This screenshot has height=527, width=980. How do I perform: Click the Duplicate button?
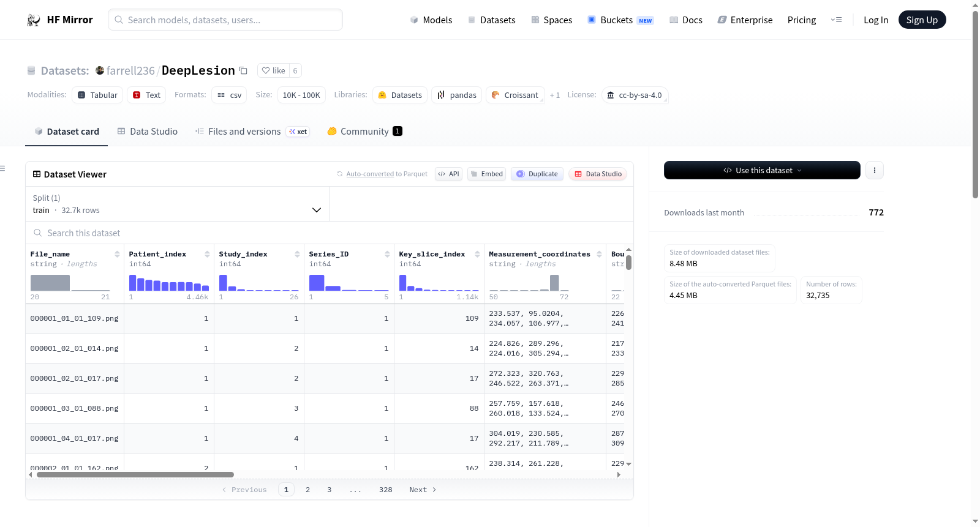[x=537, y=174]
